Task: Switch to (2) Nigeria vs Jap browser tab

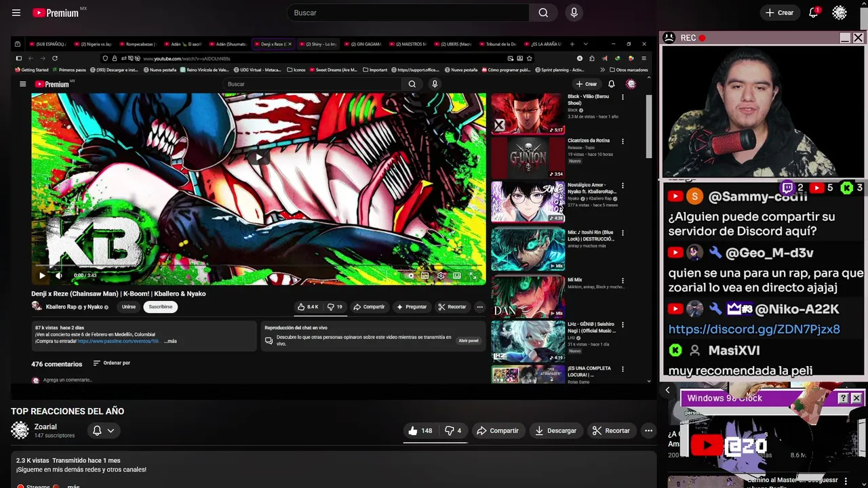Action: pyautogui.click(x=93, y=44)
